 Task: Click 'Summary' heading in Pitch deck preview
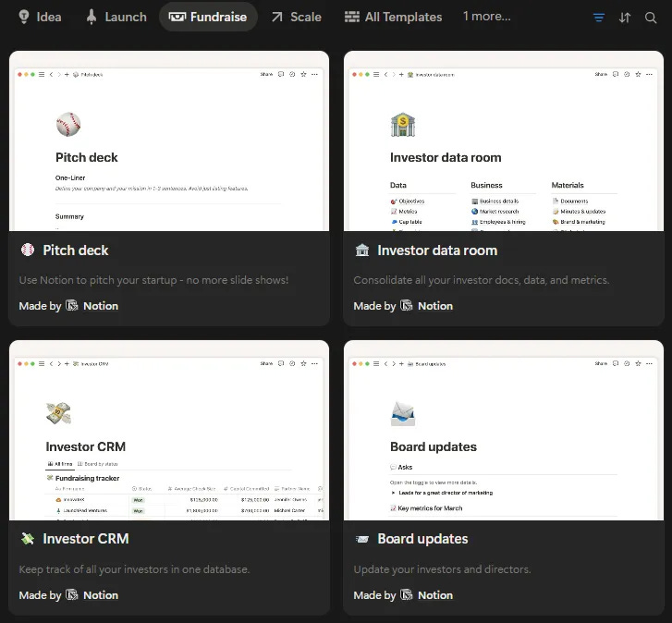pos(69,216)
